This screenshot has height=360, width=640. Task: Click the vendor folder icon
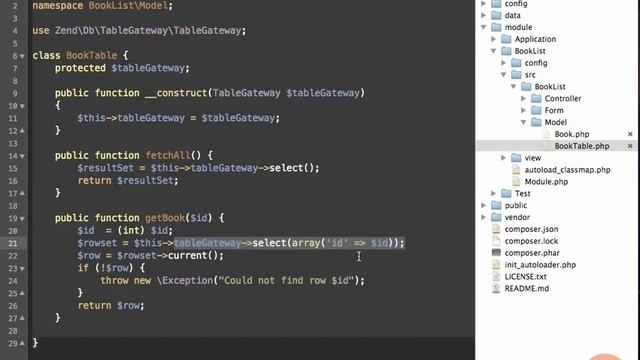point(496,217)
